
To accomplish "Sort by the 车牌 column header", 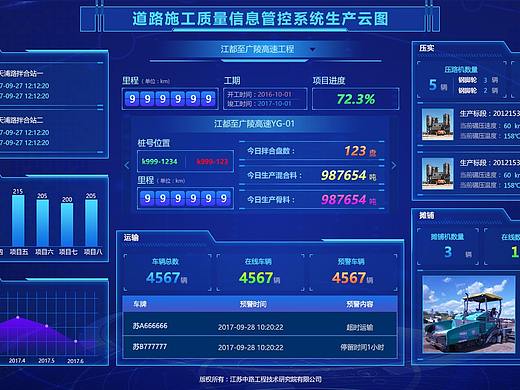I will pyautogui.click(x=140, y=304).
